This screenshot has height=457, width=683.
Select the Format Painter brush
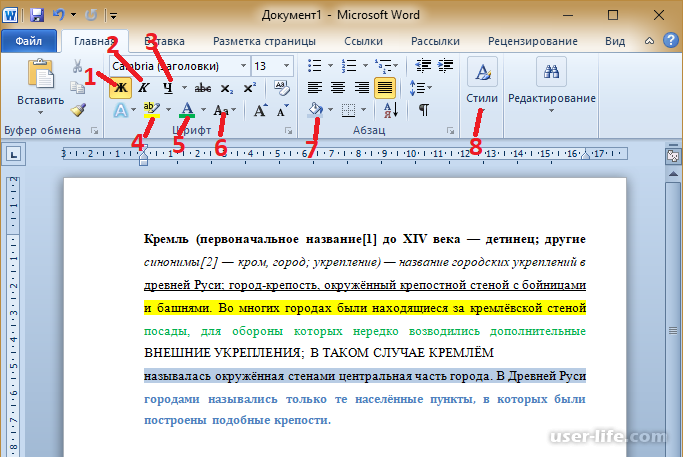pos(78,110)
